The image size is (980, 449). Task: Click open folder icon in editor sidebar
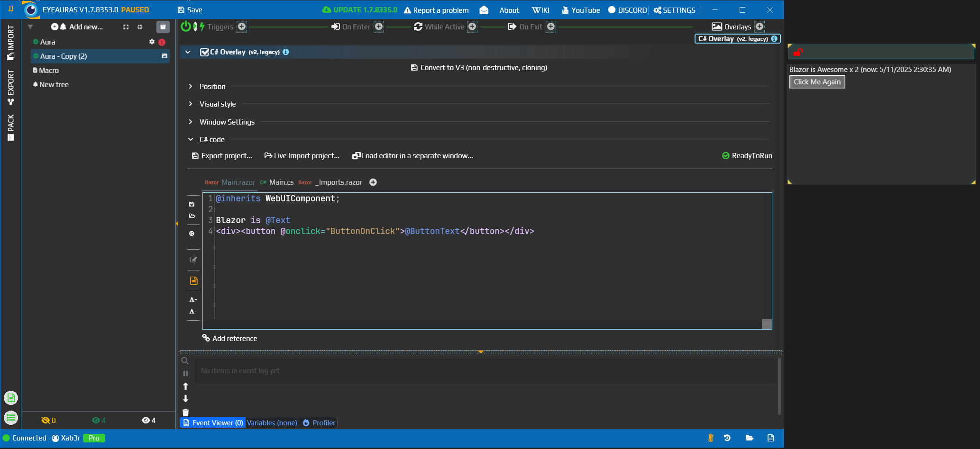click(192, 216)
